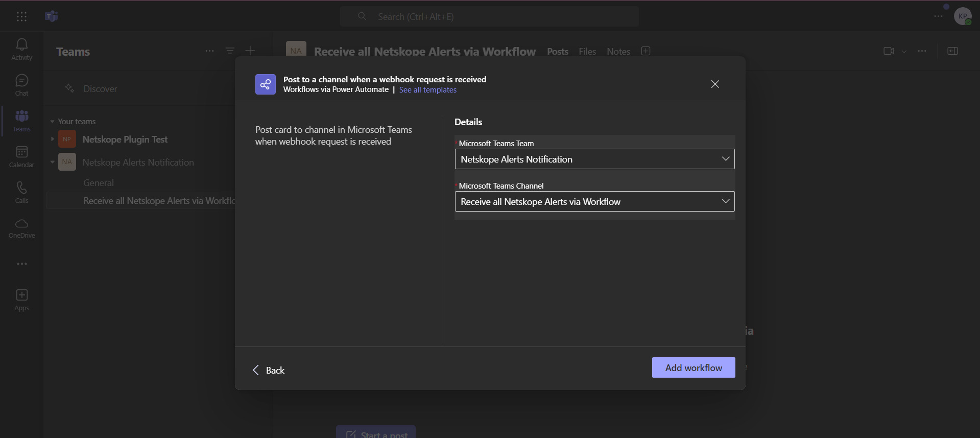Open the Microsoft Teams Team dropdown
The height and width of the screenshot is (438, 980).
[594, 159]
